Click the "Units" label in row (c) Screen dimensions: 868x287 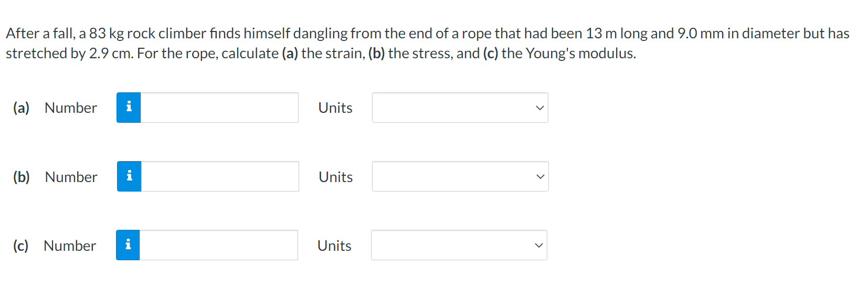[x=334, y=246]
